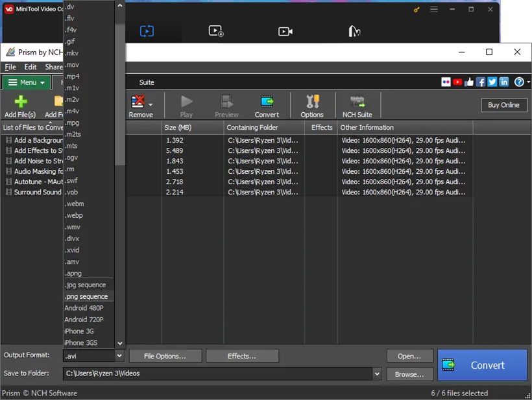Click the YouTube share icon

[x=457, y=82]
